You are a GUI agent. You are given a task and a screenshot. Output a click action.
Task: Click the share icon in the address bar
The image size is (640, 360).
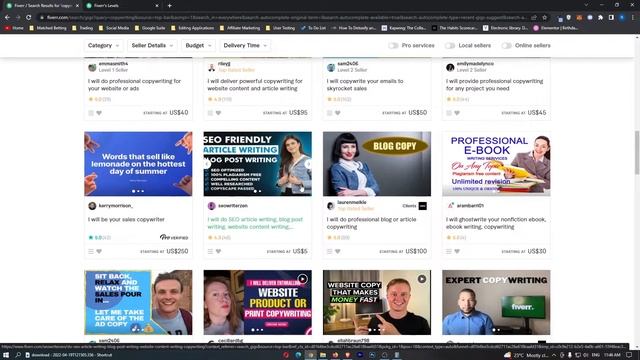(534, 18)
